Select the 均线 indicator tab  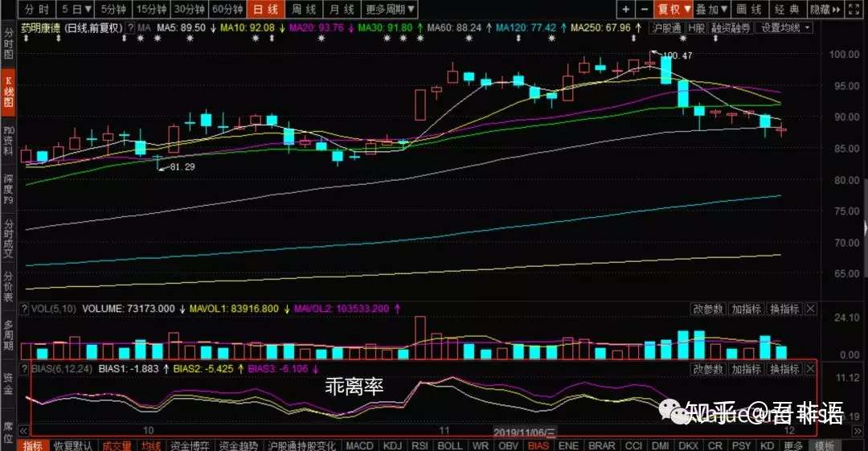(x=150, y=445)
